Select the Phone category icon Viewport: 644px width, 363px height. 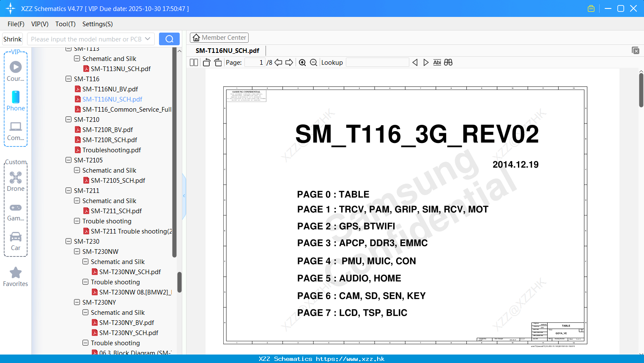(16, 101)
